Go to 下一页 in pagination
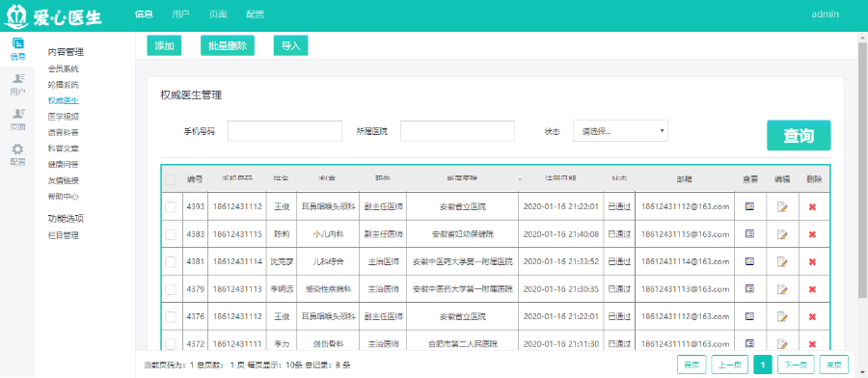 pyautogui.click(x=796, y=364)
